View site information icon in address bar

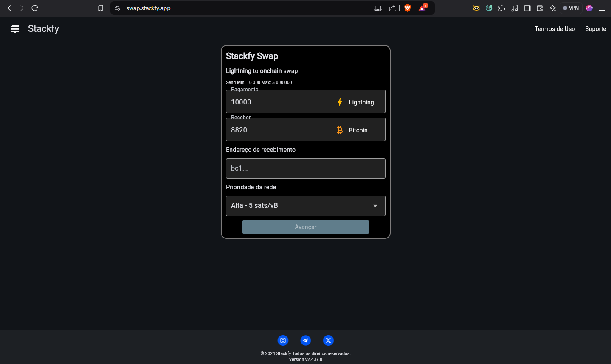[117, 8]
